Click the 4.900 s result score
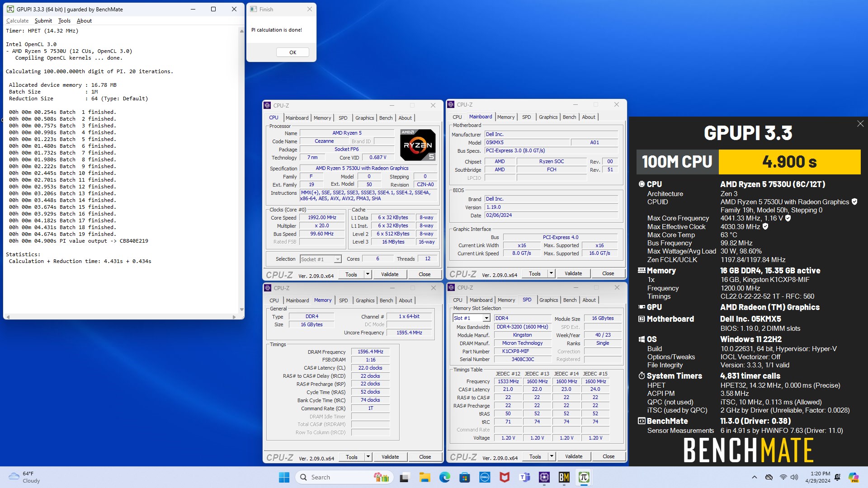 [789, 162]
